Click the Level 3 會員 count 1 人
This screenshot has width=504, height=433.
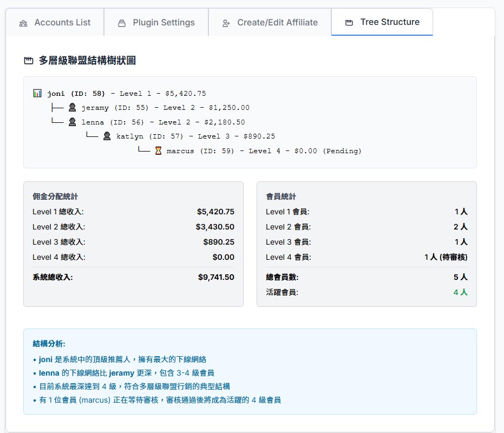461,242
